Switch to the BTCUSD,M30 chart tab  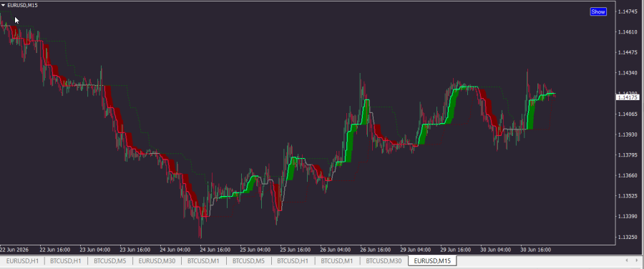pyautogui.click(x=384, y=261)
